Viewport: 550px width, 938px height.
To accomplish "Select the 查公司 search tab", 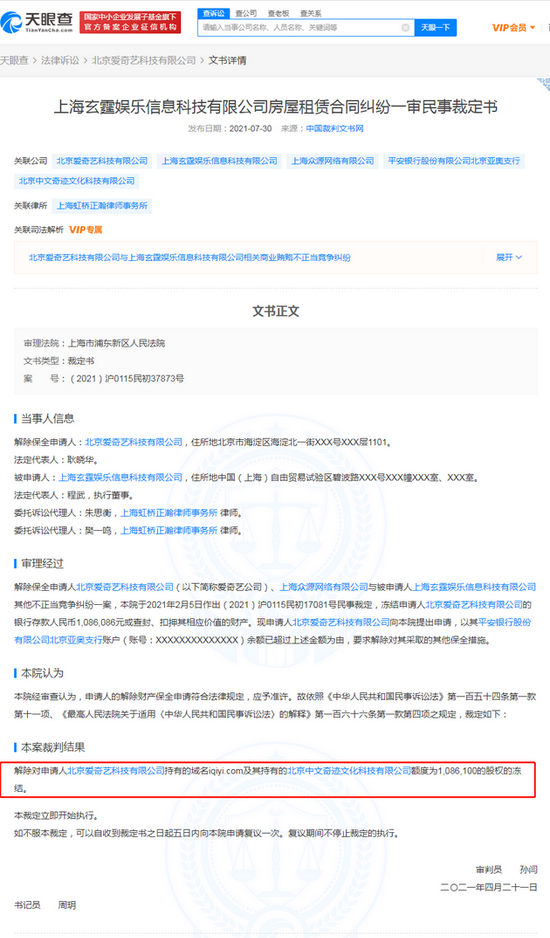I will pyautogui.click(x=245, y=13).
